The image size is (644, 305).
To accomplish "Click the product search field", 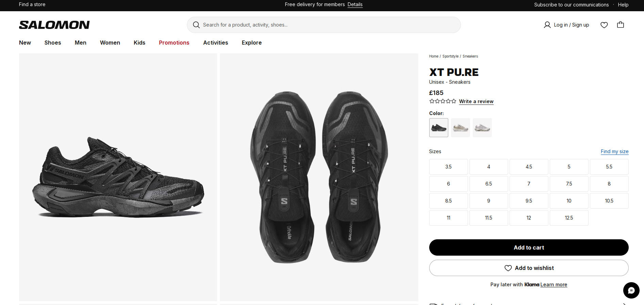I will pos(323,25).
